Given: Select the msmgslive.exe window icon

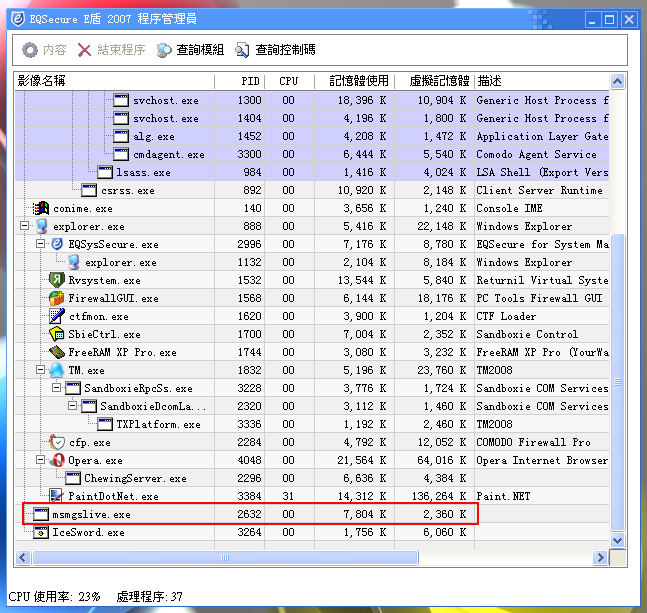Looking at the screenshot, I should coord(40,514).
